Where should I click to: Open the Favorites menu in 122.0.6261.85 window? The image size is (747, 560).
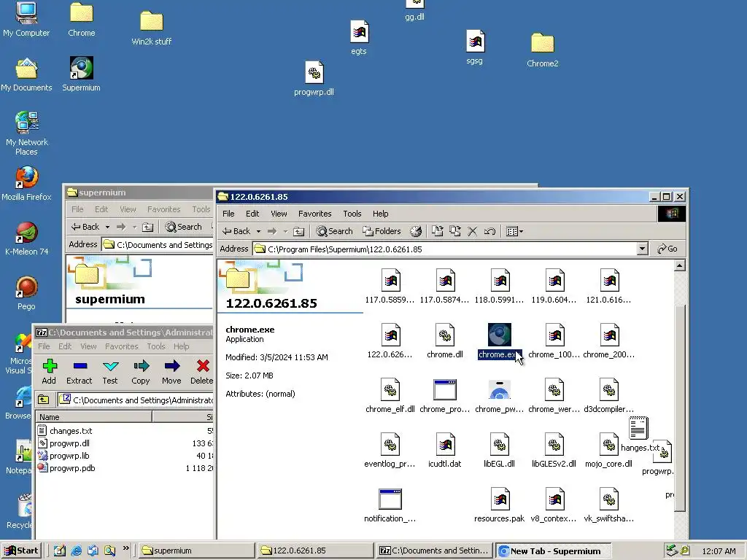tap(315, 214)
